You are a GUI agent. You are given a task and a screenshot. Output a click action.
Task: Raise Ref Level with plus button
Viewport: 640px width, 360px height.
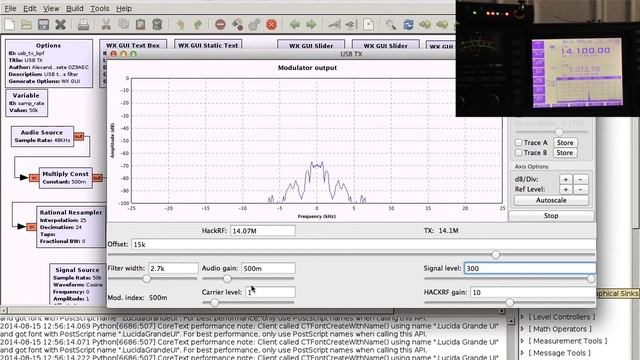(566, 189)
